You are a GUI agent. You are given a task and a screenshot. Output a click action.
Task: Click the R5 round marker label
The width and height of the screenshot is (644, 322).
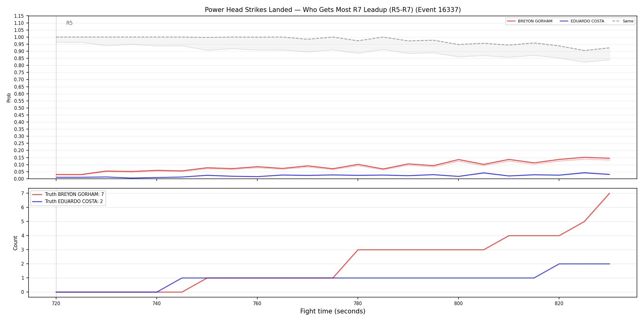69,23
